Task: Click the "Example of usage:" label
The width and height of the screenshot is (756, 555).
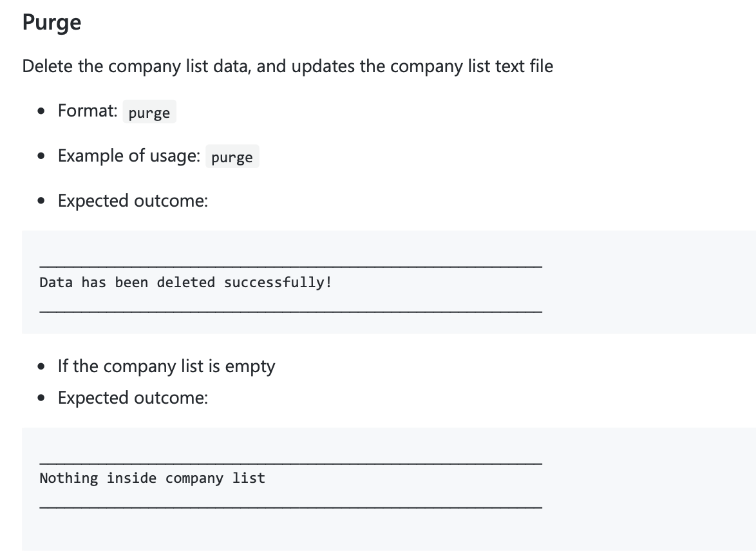Action: pos(129,156)
